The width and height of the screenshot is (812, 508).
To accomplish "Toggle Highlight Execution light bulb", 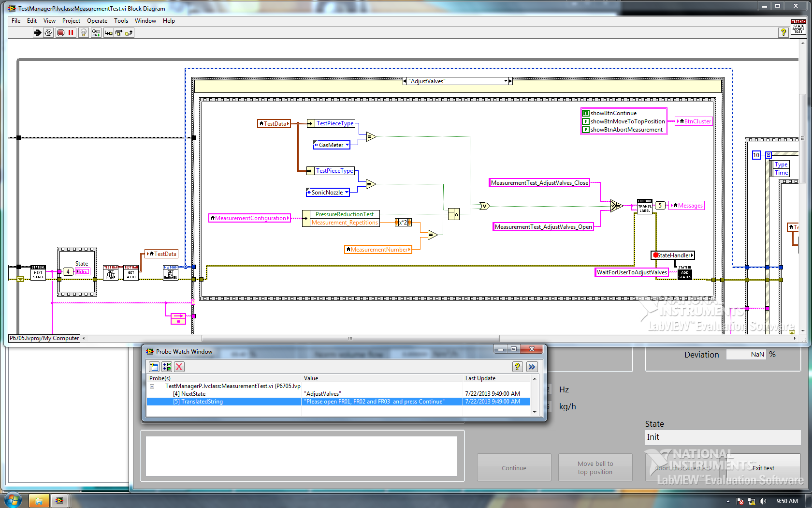I will [x=84, y=33].
